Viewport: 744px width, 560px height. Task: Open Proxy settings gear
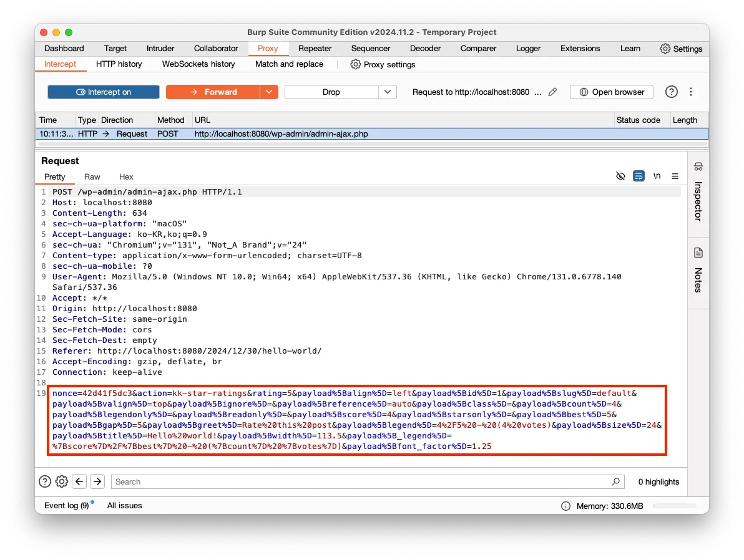(355, 64)
